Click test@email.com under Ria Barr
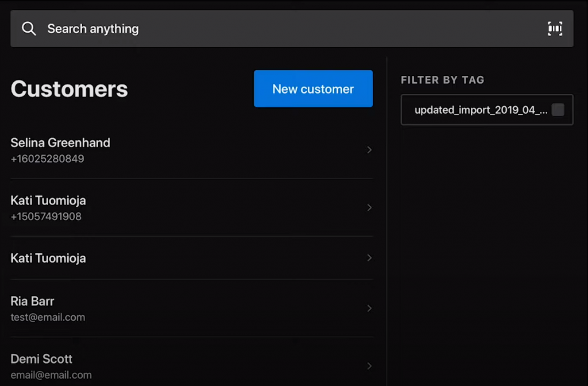This screenshot has height=386, width=588. pyautogui.click(x=48, y=317)
